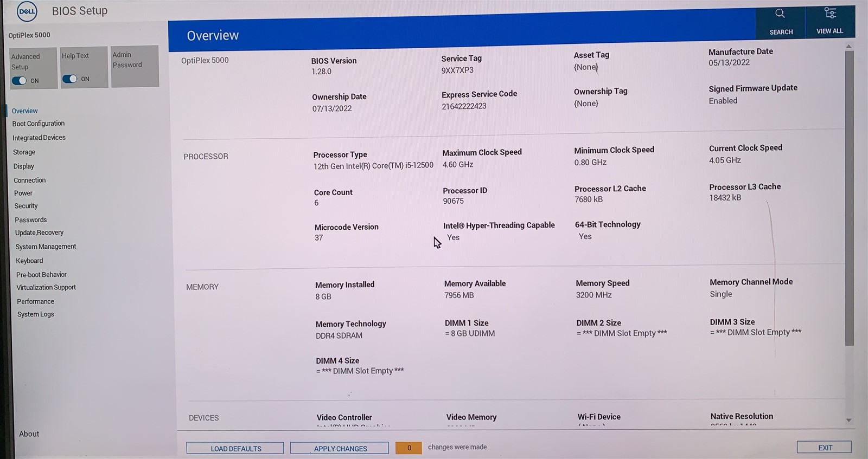Click the Wi-Fi Device label
This screenshot has height=459, width=868.
(599, 417)
